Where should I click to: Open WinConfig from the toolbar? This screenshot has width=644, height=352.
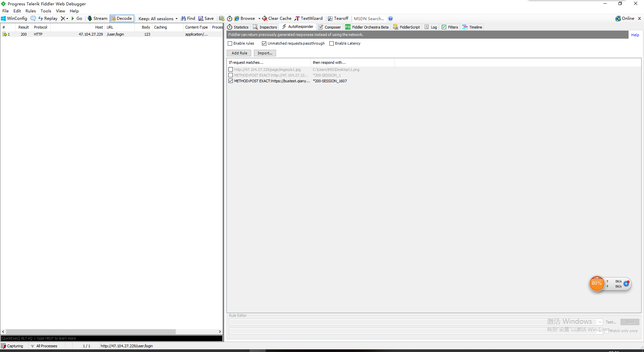click(14, 18)
